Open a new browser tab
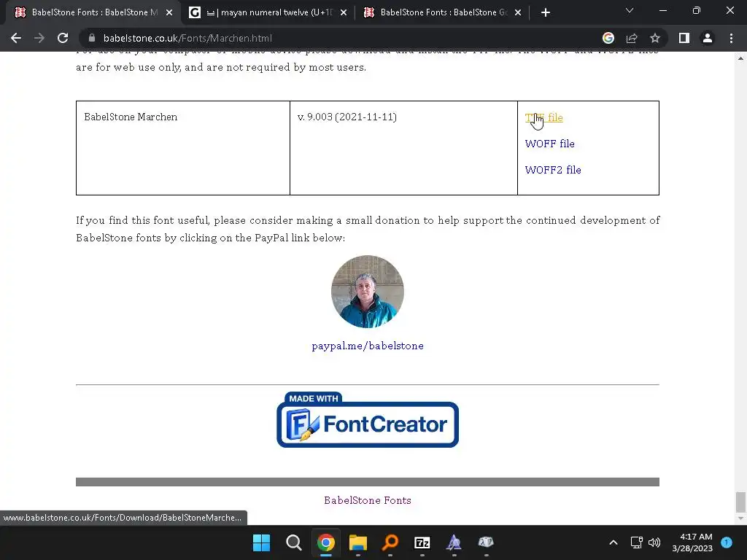 pyautogui.click(x=546, y=13)
